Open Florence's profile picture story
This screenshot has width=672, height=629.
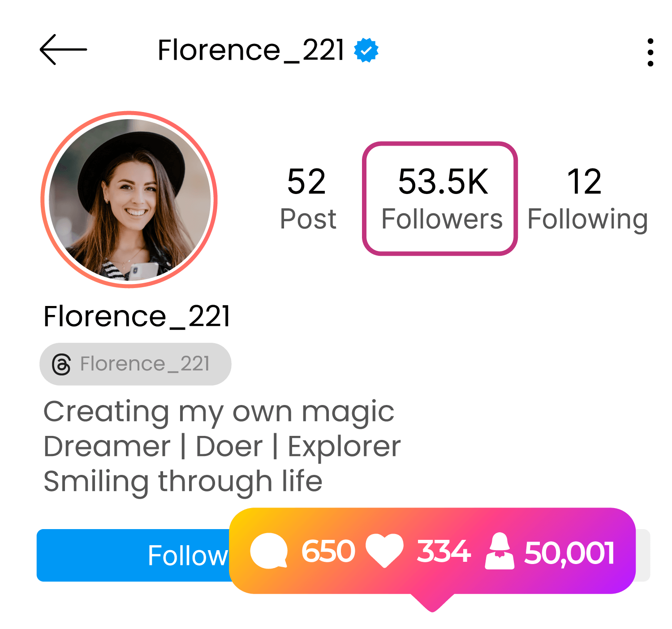click(129, 199)
